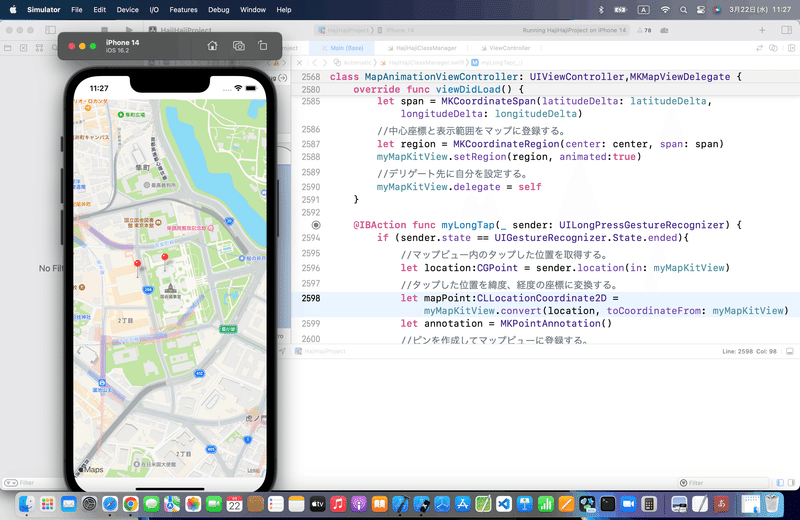Select the right red map pin

(x=164, y=257)
